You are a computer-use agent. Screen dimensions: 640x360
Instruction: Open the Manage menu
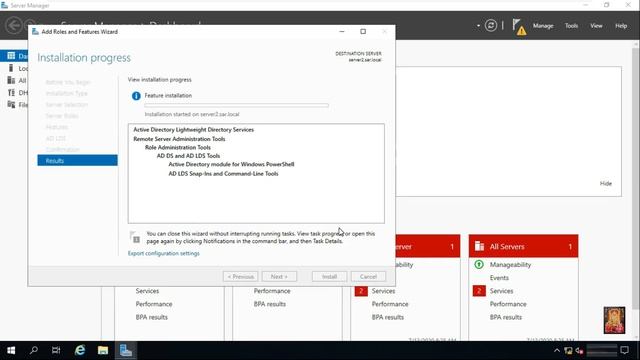(x=543, y=26)
